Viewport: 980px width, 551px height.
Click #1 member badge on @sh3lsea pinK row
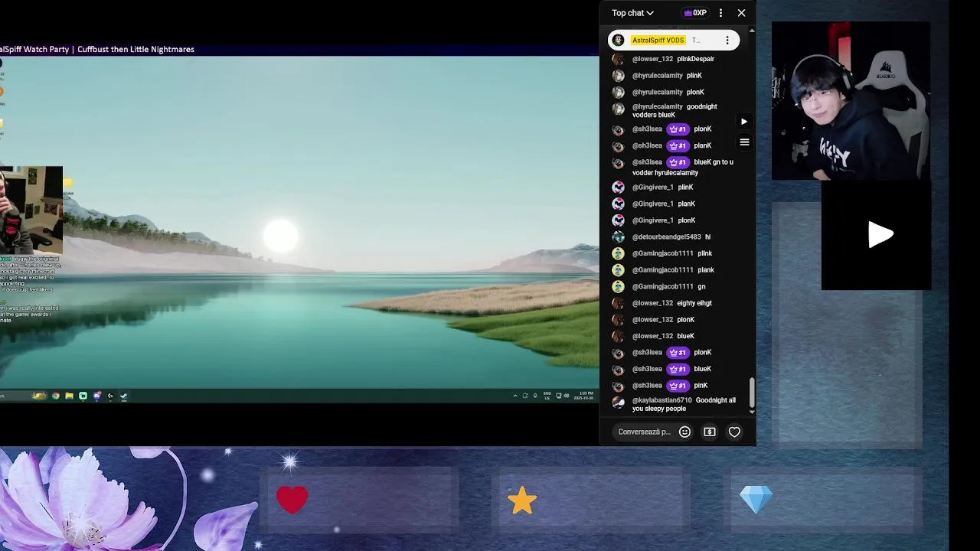coord(677,386)
